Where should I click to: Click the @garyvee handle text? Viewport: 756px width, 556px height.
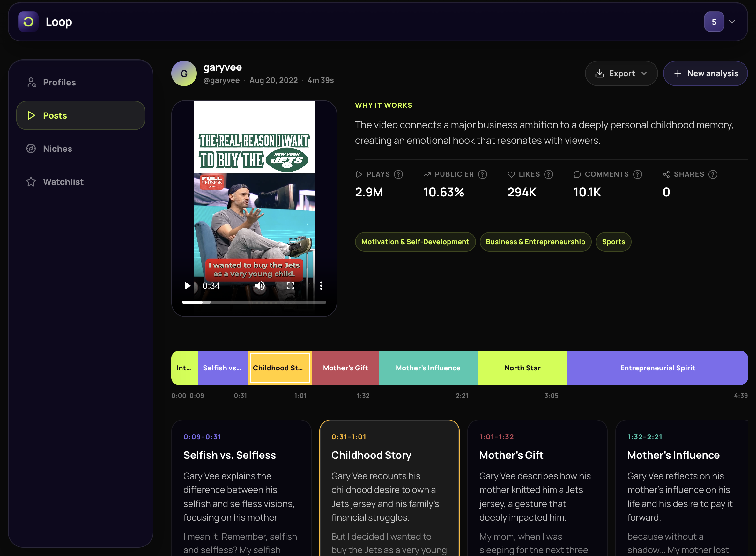point(221,80)
